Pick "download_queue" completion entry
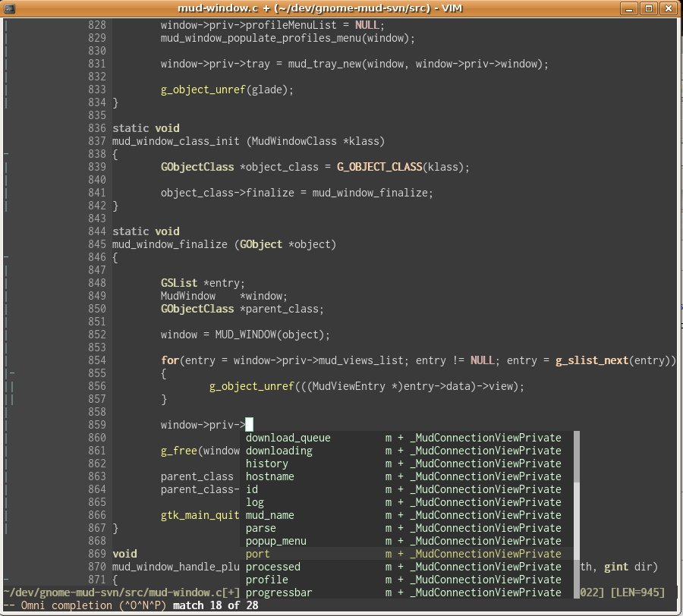Image resolution: width=683 pixels, height=616 pixels. point(288,438)
